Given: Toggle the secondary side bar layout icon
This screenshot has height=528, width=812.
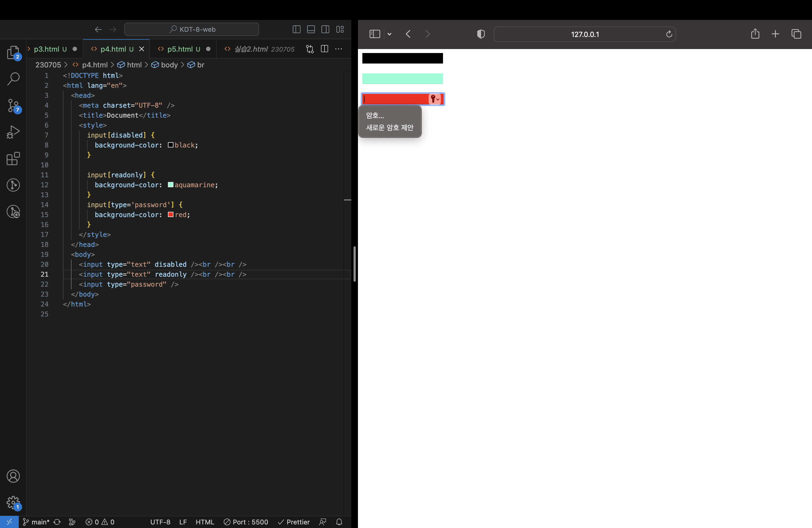Looking at the screenshot, I should [x=325, y=29].
